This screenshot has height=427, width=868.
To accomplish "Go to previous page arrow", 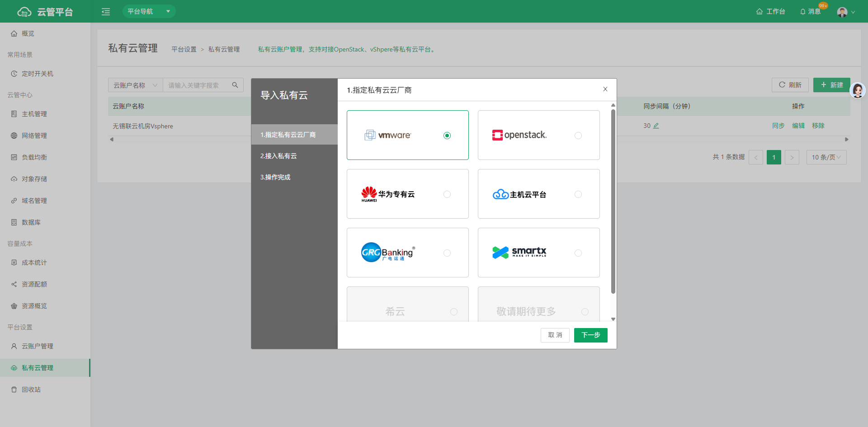I will [756, 157].
